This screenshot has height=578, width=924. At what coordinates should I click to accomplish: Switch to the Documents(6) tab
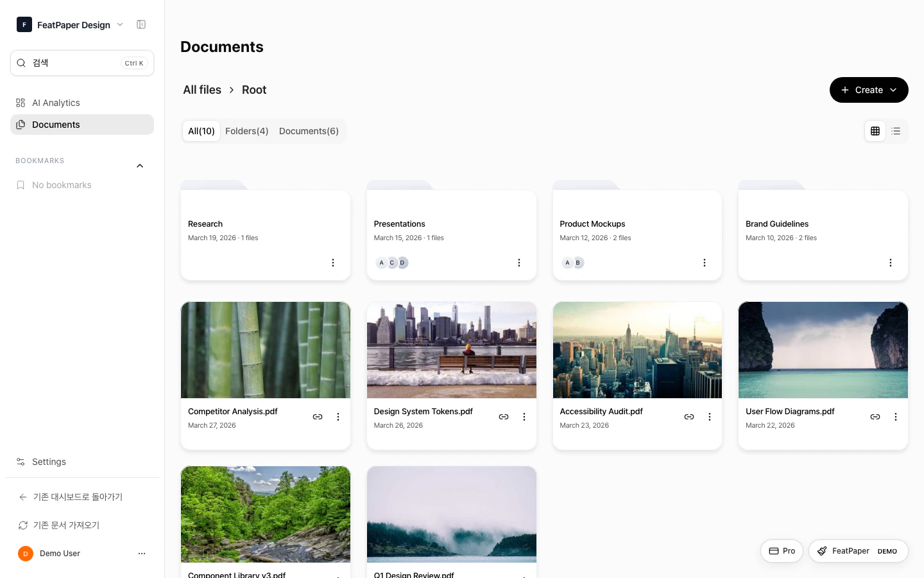point(309,131)
